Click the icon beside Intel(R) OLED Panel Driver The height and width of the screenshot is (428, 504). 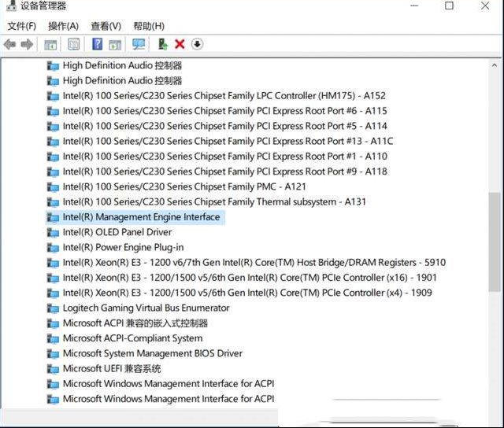53,232
